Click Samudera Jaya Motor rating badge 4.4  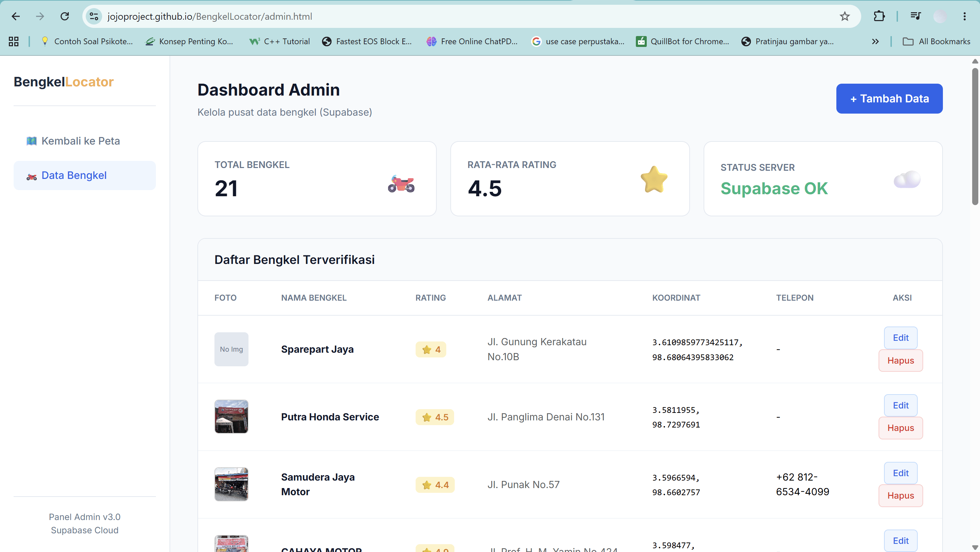pyautogui.click(x=435, y=485)
